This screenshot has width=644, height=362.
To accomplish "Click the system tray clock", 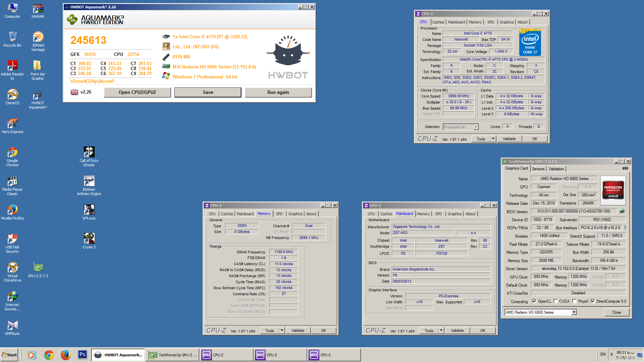I will pyautogui.click(x=625, y=355).
